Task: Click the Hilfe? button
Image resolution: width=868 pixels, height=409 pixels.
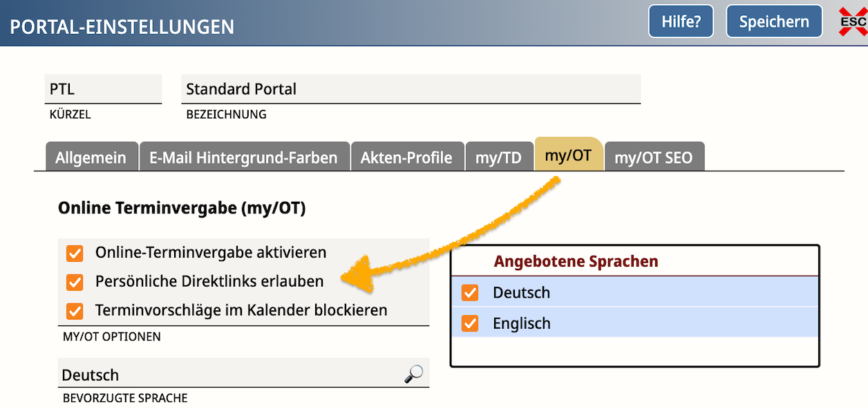Action: [681, 21]
